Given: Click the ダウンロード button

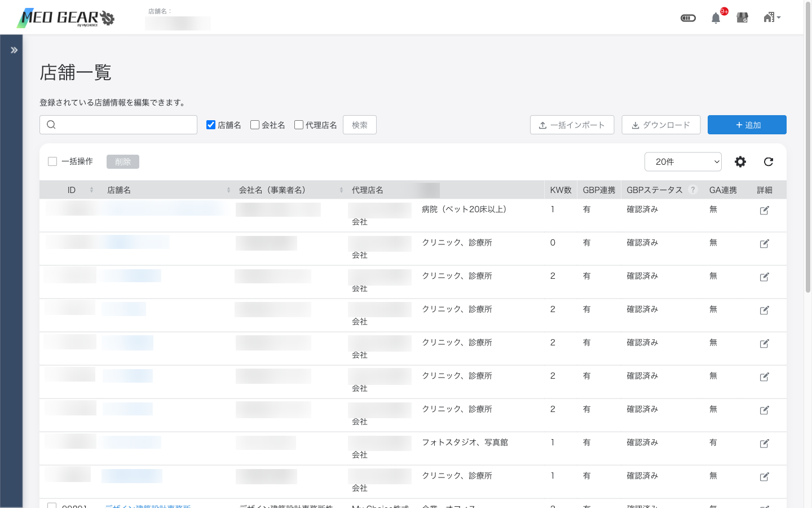Looking at the screenshot, I should coord(661,125).
